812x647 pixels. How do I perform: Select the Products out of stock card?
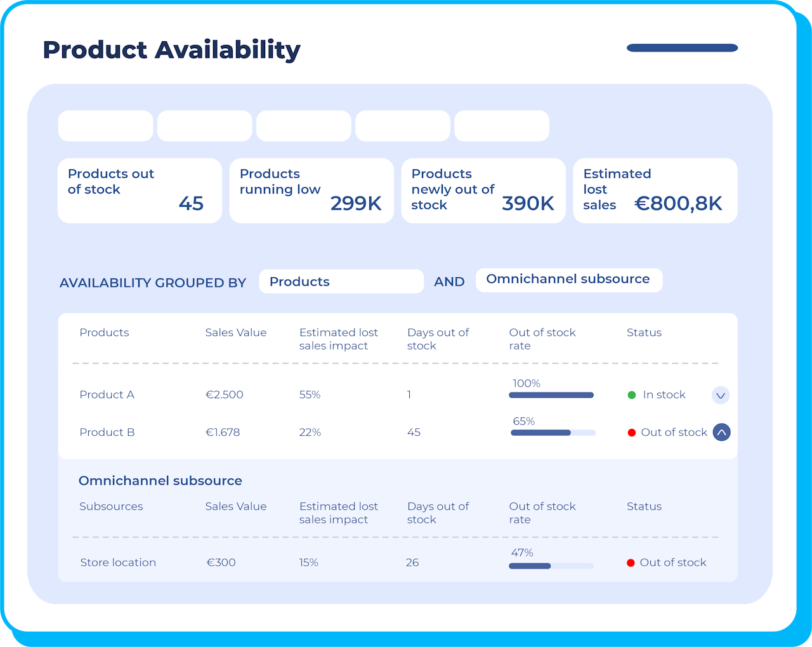[x=140, y=190]
